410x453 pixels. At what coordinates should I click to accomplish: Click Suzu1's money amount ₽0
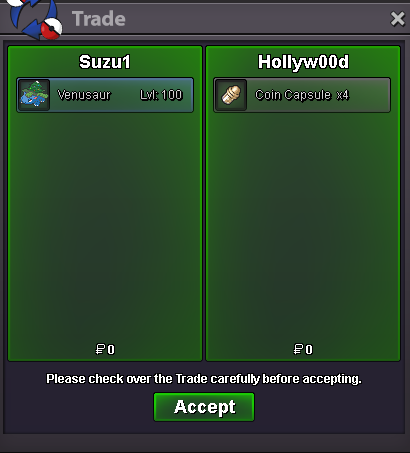point(105,349)
